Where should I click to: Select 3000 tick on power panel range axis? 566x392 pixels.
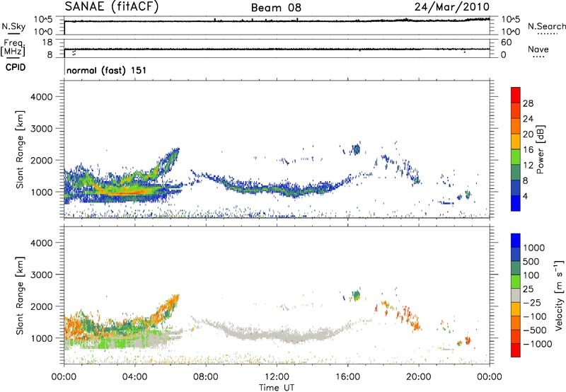(42, 129)
